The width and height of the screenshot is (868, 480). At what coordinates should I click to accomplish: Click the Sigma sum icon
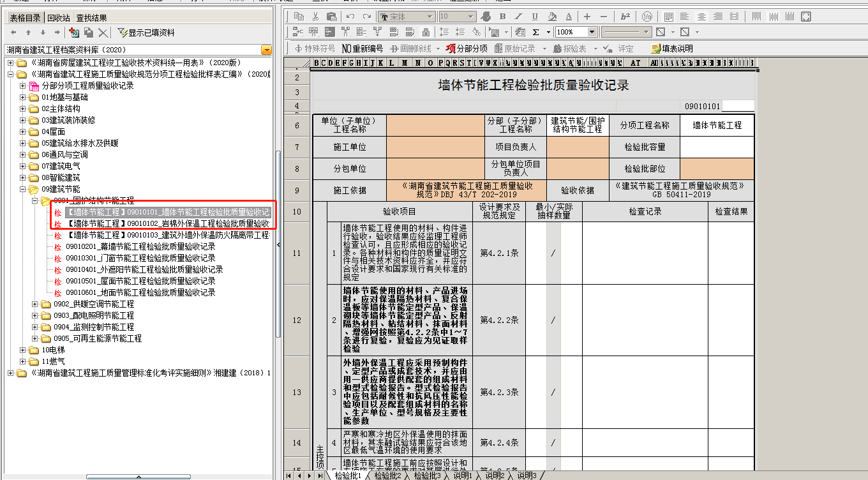(535, 32)
